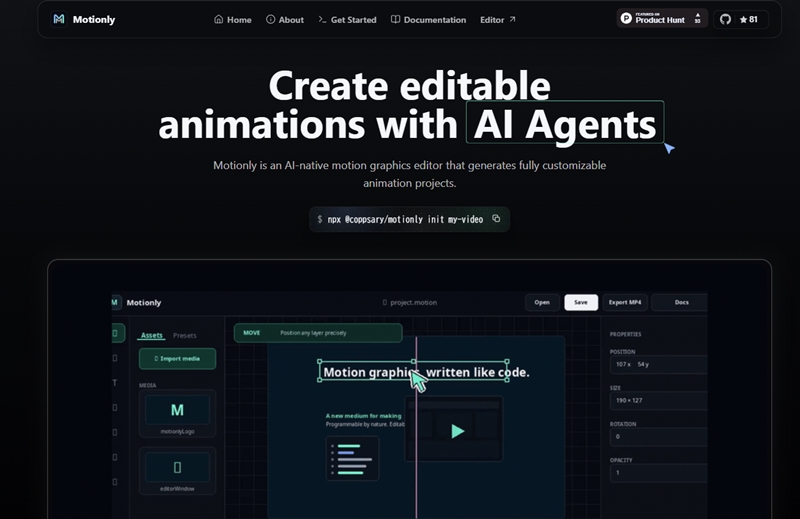The height and width of the screenshot is (519, 800).
Task: Open the Get Started page
Action: pos(347,19)
